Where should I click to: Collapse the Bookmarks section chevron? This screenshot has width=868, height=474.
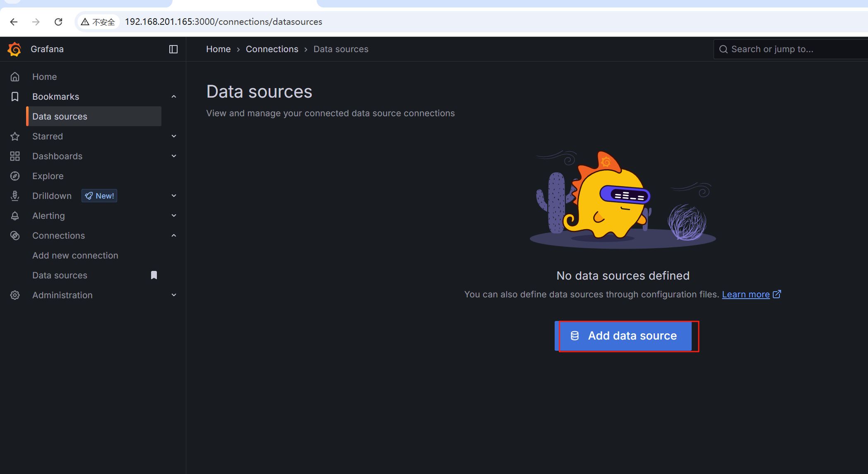click(x=174, y=97)
